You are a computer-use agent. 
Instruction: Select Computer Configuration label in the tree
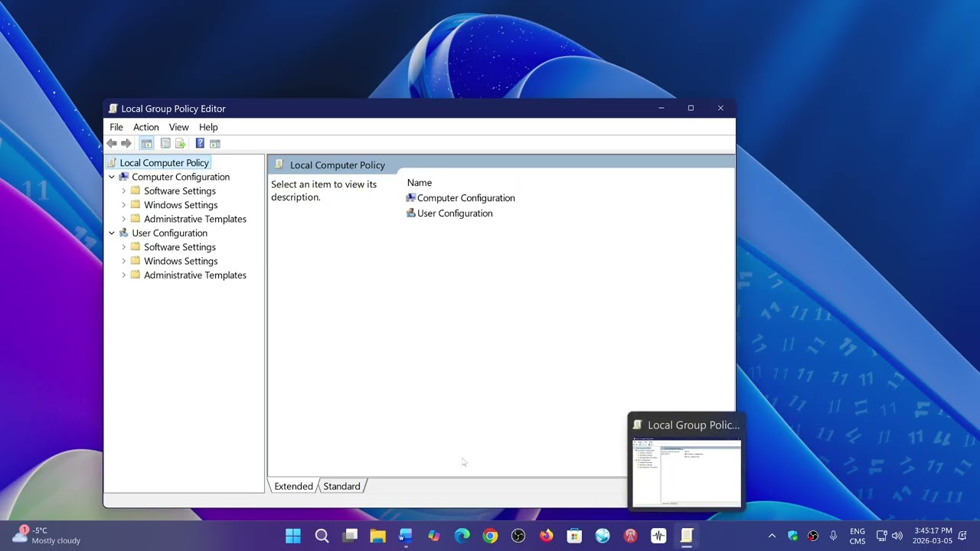181,177
